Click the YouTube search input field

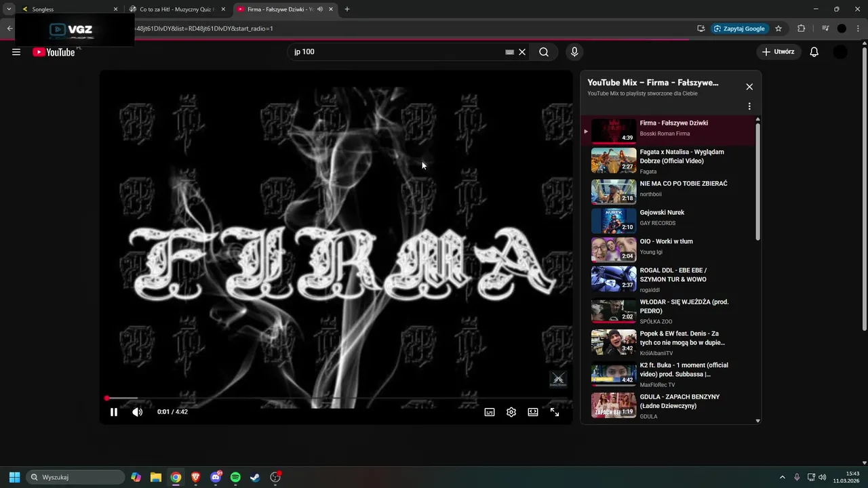397,52
